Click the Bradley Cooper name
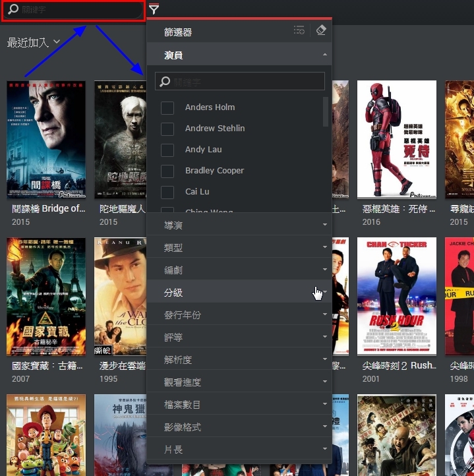This screenshot has width=474, height=476. (x=214, y=171)
